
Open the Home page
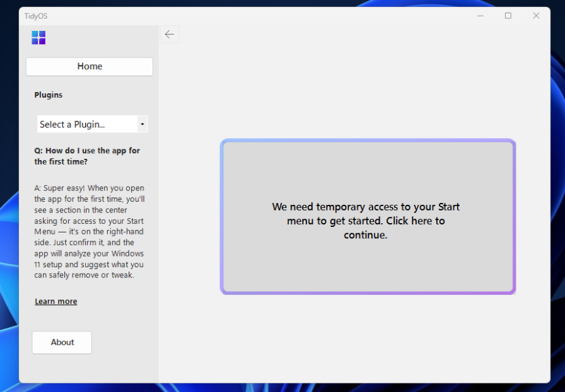click(90, 67)
